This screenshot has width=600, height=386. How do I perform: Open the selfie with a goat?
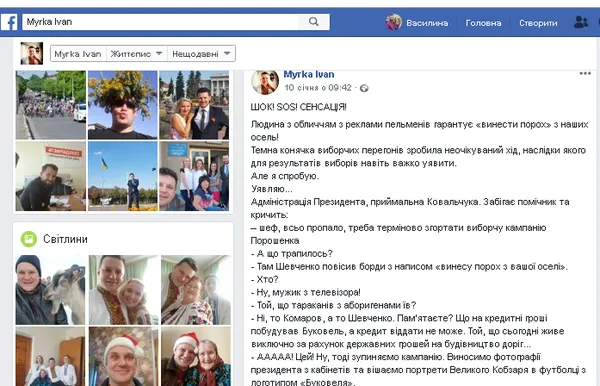51,290
